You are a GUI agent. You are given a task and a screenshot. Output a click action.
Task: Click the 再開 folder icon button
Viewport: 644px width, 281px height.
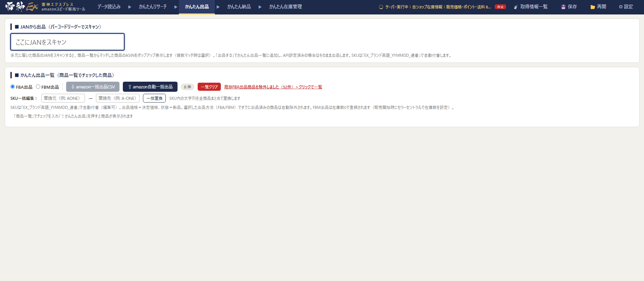click(x=598, y=7)
